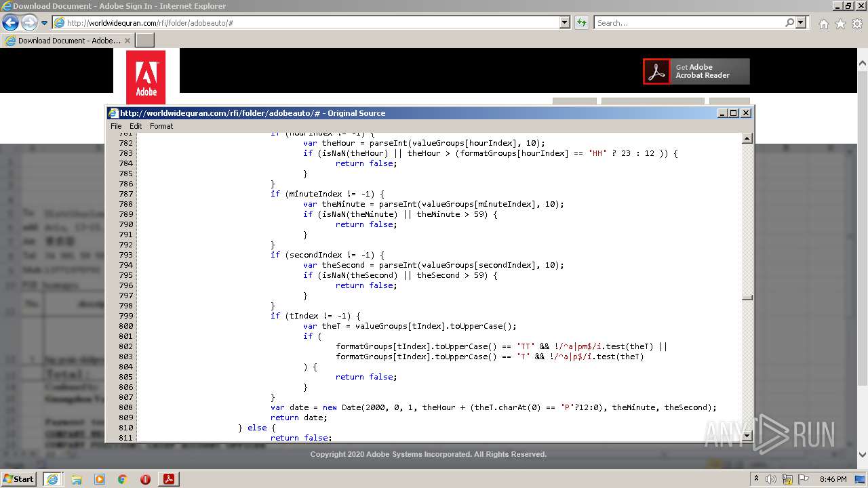Click the Adobe logo on the page
This screenshot has width=868, height=488.
click(x=146, y=77)
